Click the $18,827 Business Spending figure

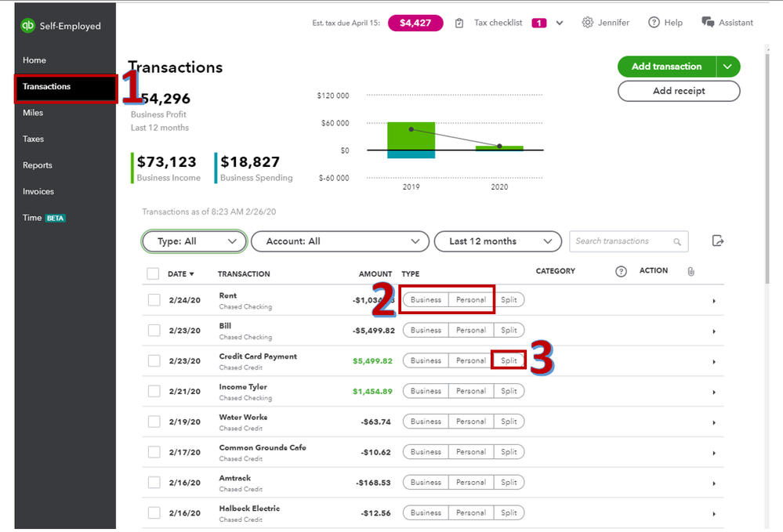coord(250,162)
